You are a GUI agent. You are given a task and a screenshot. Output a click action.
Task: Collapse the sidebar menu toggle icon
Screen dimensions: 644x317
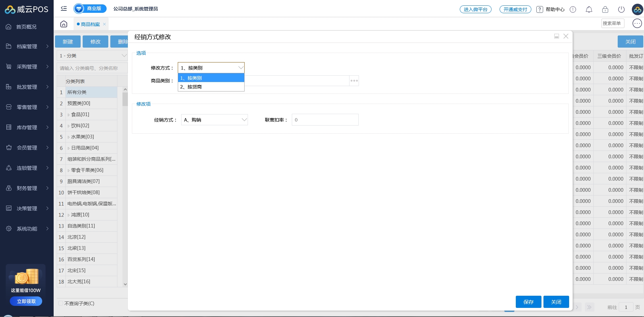[x=64, y=8]
